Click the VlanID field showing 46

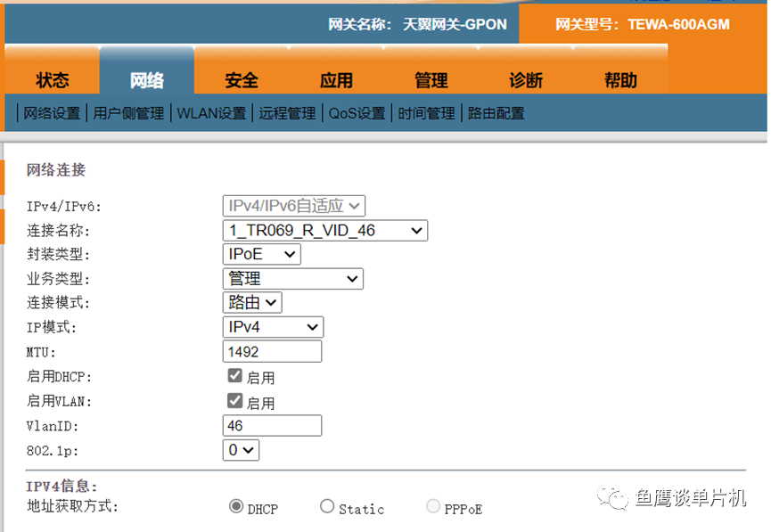tap(273, 425)
